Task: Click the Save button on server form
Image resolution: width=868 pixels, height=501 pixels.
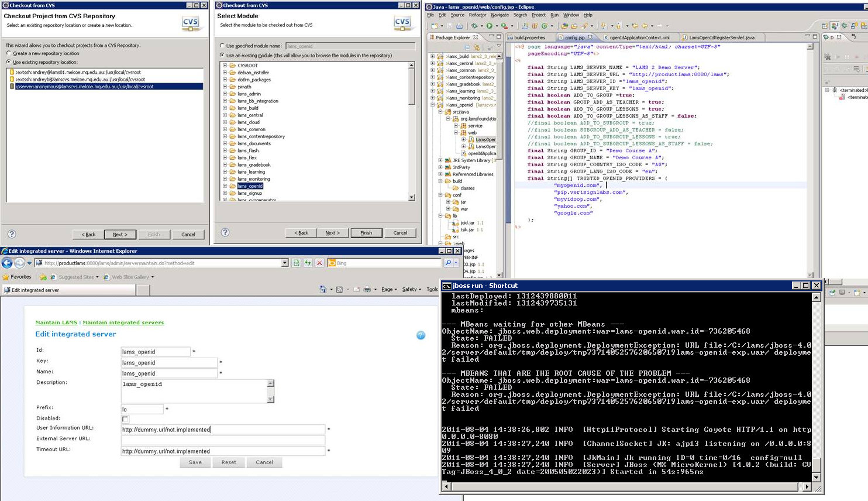Action: [195, 462]
